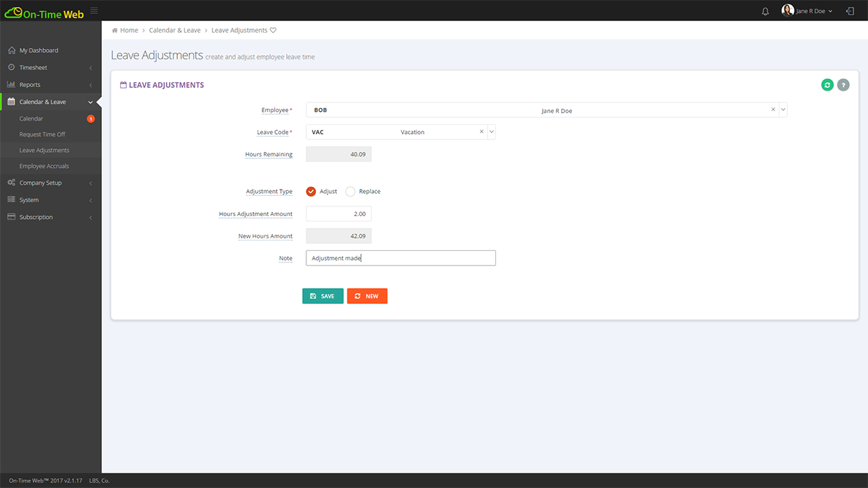Click the Home breadcrumb link

pyautogui.click(x=128, y=31)
